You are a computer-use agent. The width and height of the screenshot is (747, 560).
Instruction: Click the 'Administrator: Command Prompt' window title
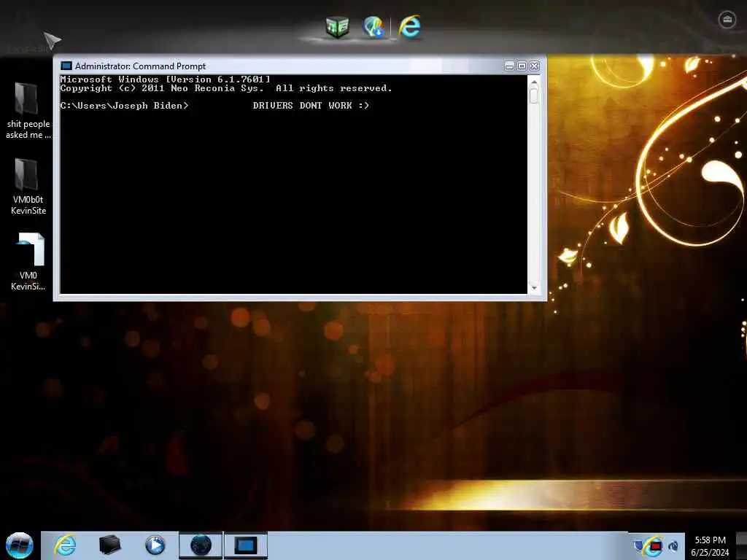(140, 66)
